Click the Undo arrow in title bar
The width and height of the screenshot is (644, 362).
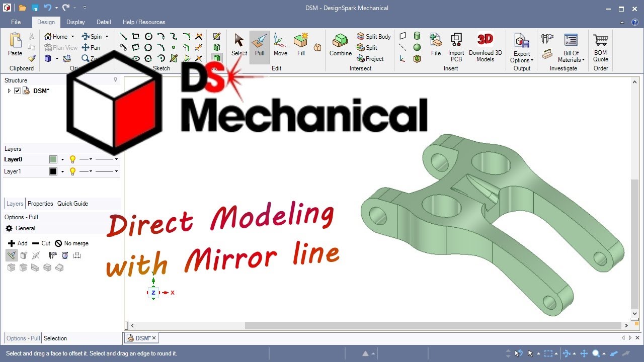(x=48, y=8)
